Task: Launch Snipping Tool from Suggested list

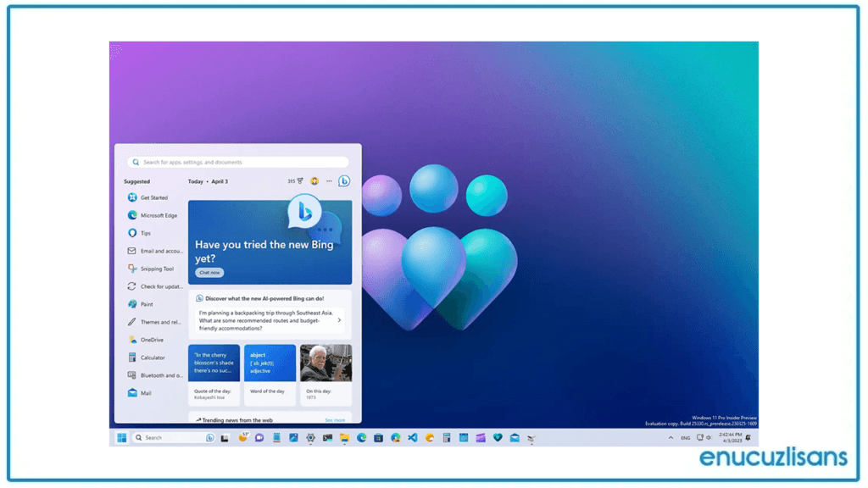Action: [x=153, y=269]
